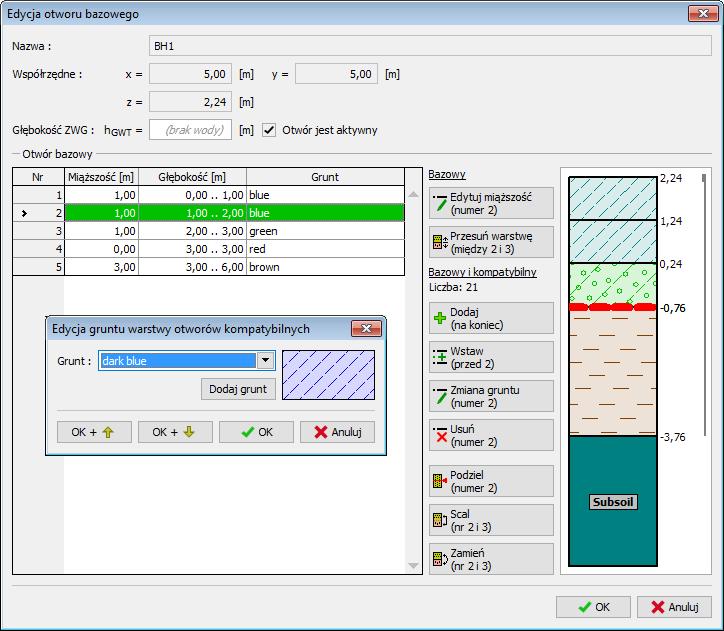This screenshot has height=631, width=724.
Task: Click the table scroll up arrow
Action: tap(414, 195)
